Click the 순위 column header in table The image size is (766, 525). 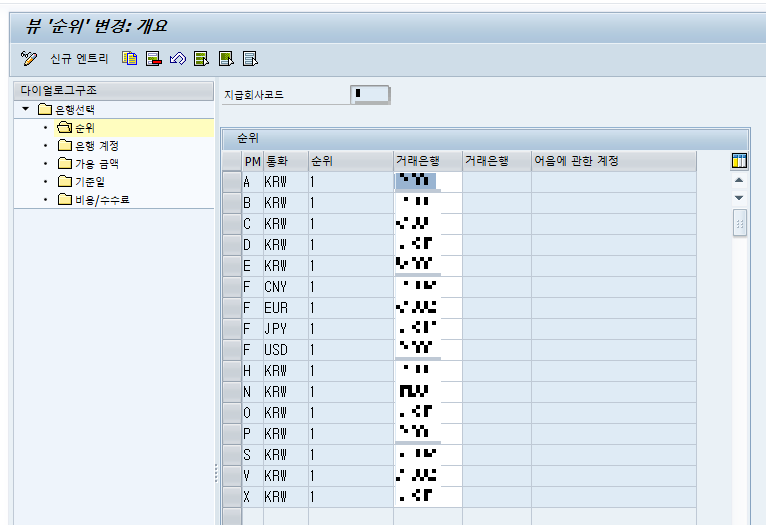351,161
